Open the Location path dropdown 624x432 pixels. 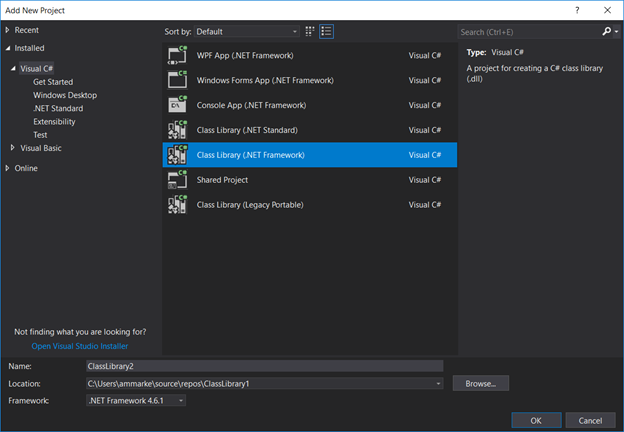(x=438, y=383)
